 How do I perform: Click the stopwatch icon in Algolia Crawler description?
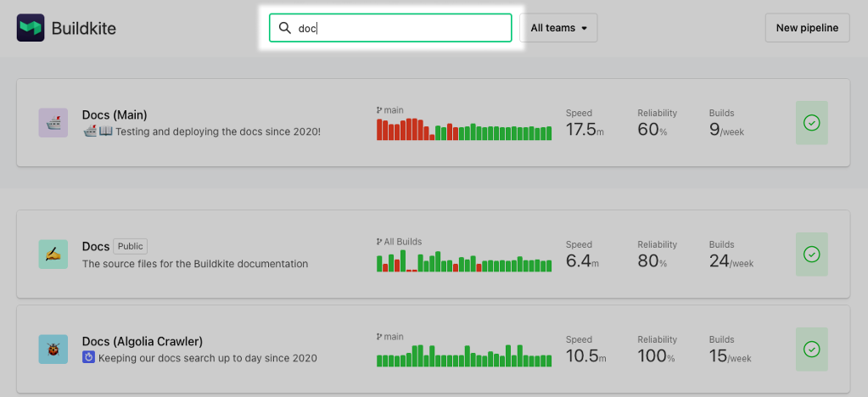88,358
